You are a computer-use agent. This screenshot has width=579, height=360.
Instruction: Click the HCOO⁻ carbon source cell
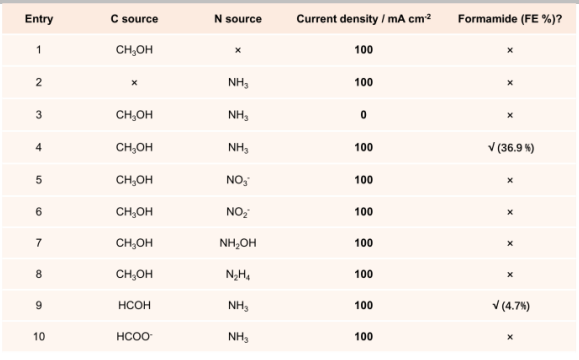click(134, 336)
